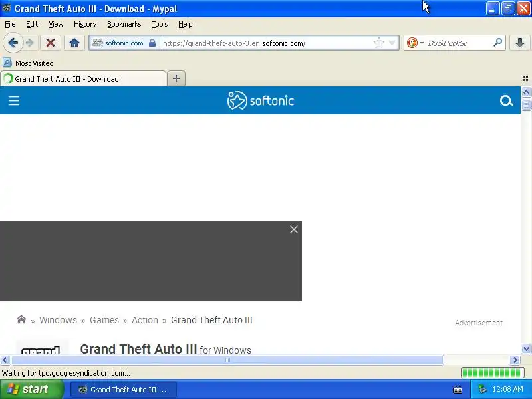The width and height of the screenshot is (532, 399).
Task: Click vertical scrollbar up arrow
Action: (x=526, y=92)
